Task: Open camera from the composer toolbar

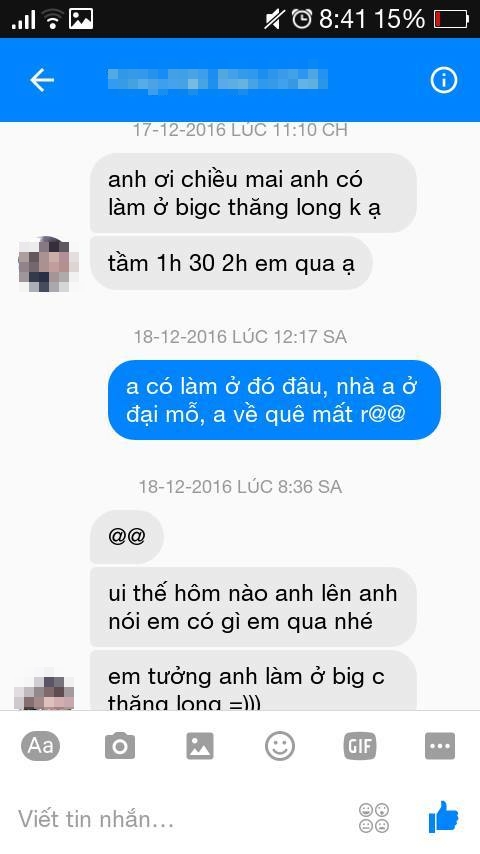Action: point(120,746)
